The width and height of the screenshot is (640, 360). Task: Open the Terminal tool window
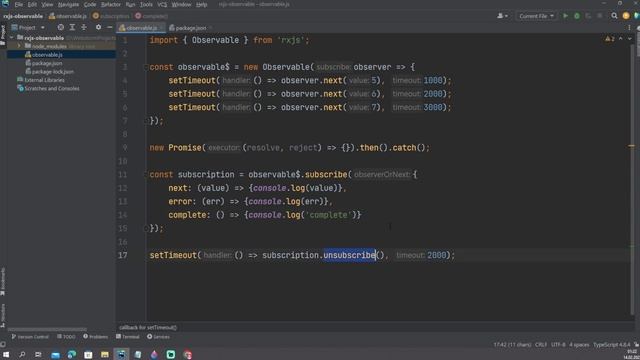coord(128,337)
